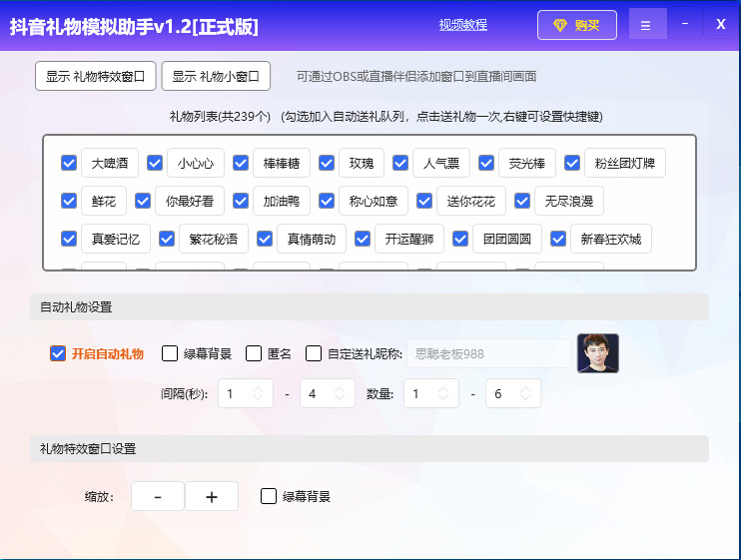Send the 称心如意 gift
The width and height of the screenshot is (741, 560).
pos(373,201)
